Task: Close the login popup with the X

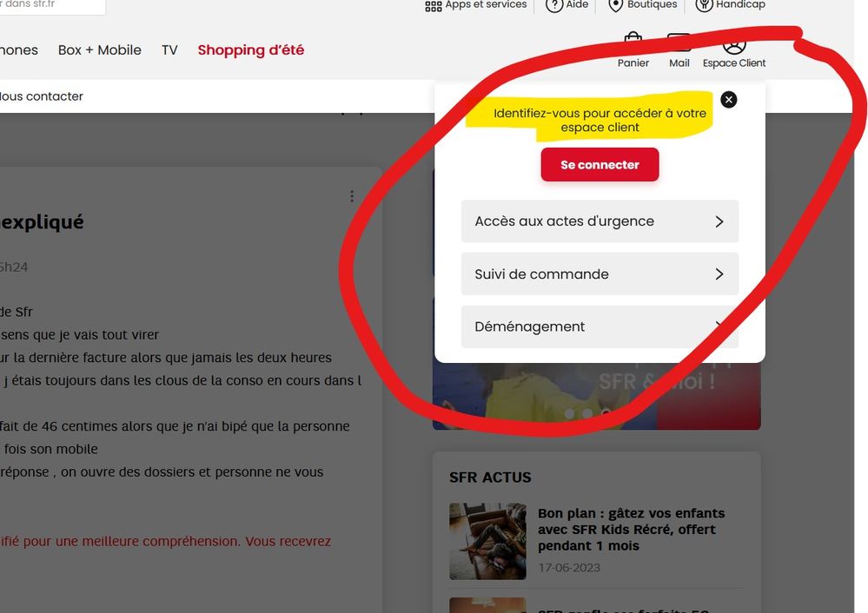Action: 729,100
